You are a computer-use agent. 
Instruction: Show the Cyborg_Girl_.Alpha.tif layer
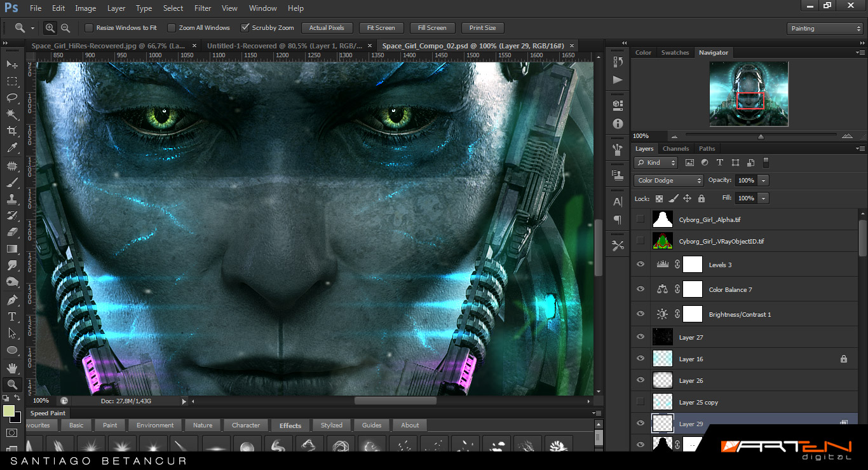[x=641, y=219]
